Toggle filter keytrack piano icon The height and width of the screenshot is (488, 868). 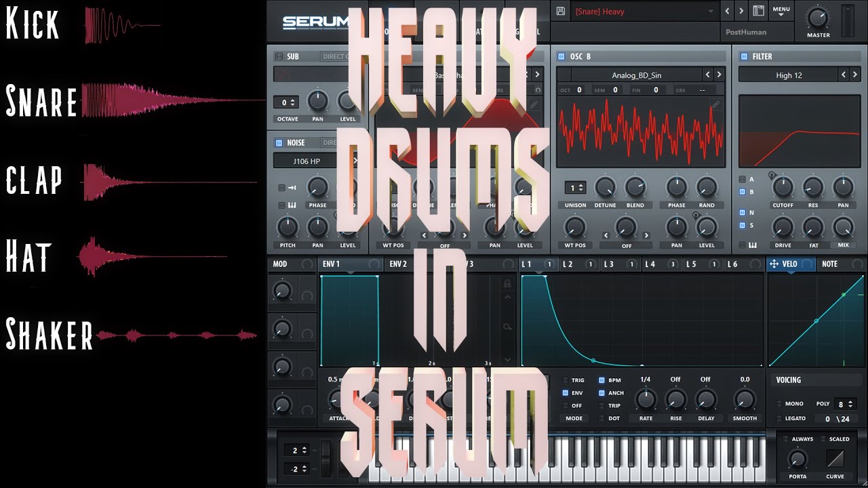[x=752, y=245]
